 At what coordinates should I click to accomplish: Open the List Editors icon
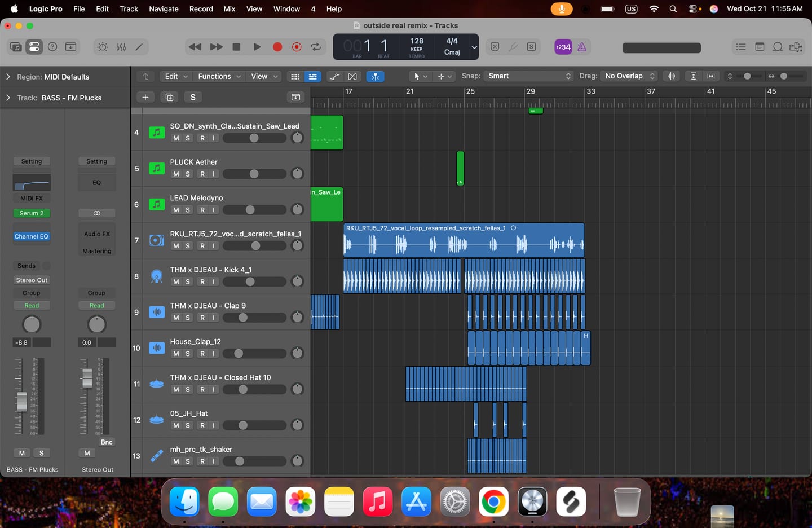tap(741, 47)
